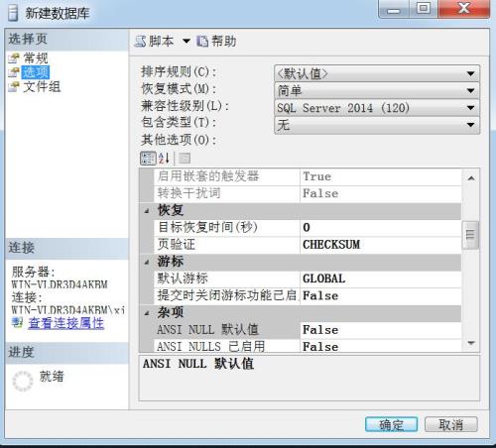
Task: Click the scrollbar down arrow
Action: click(471, 344)
